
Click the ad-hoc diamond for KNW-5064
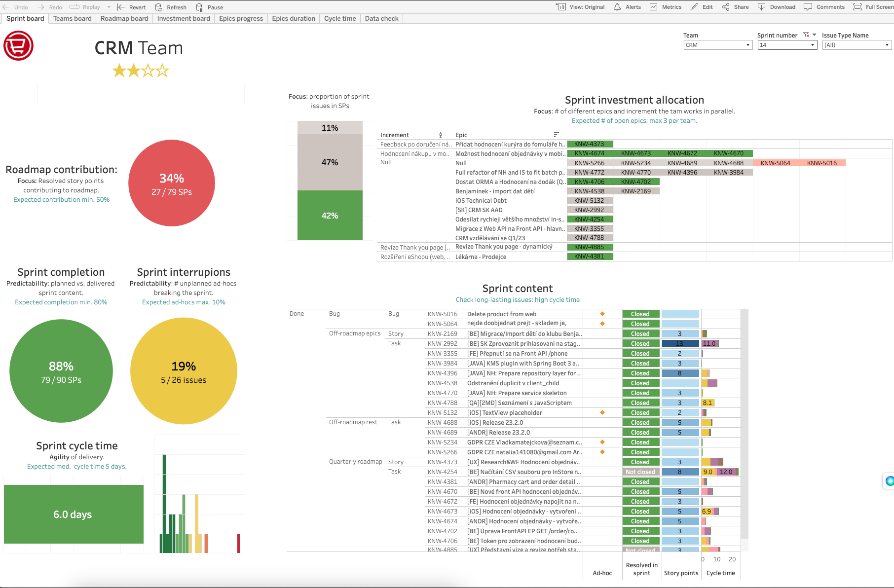coord(602,324)
